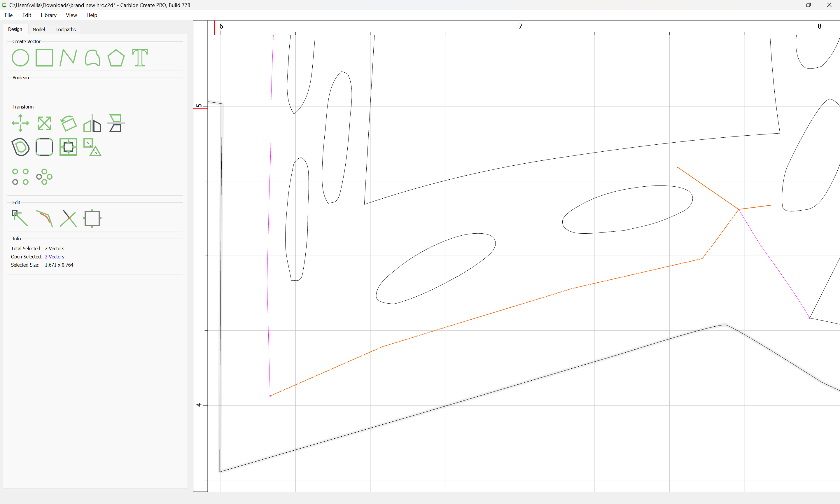Open the Circular Array tool

pos(44,176)
